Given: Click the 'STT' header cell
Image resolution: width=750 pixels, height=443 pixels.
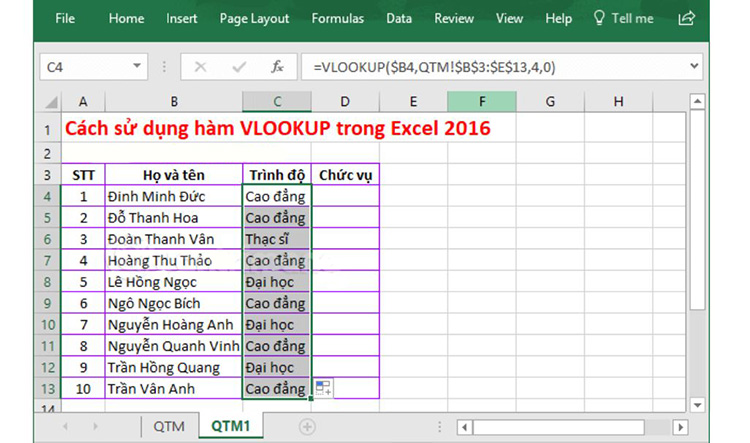Looking at the screenshot, I should point(83,175).
